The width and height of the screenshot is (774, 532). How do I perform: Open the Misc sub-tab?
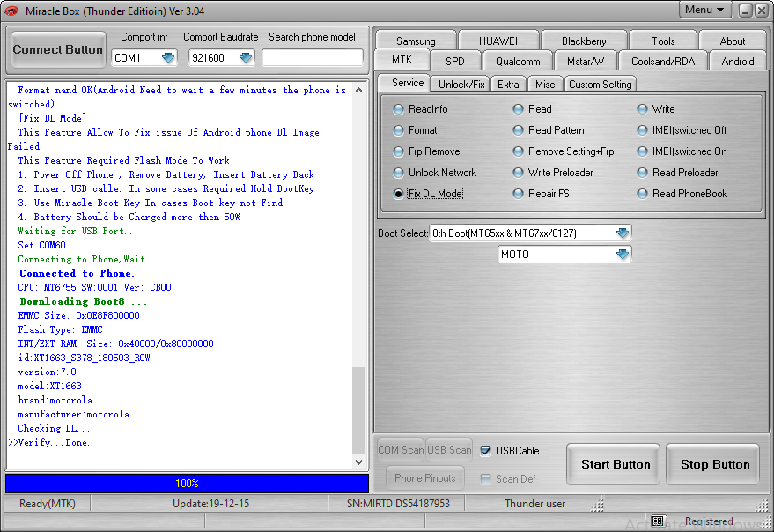[545, 84]
